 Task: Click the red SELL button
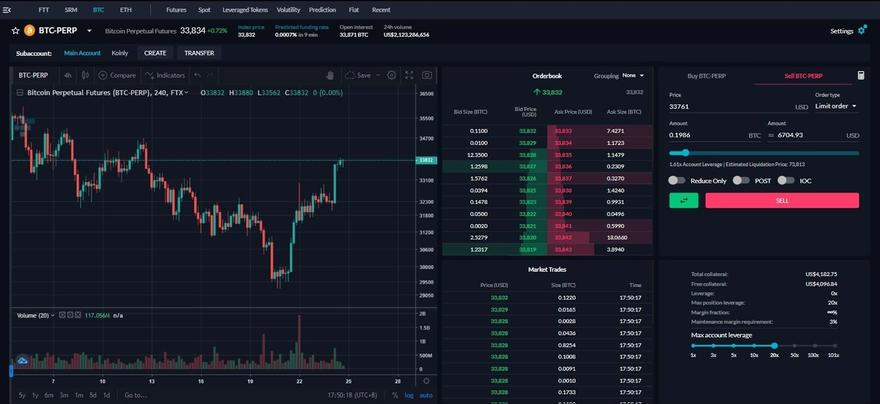(782, 200)
